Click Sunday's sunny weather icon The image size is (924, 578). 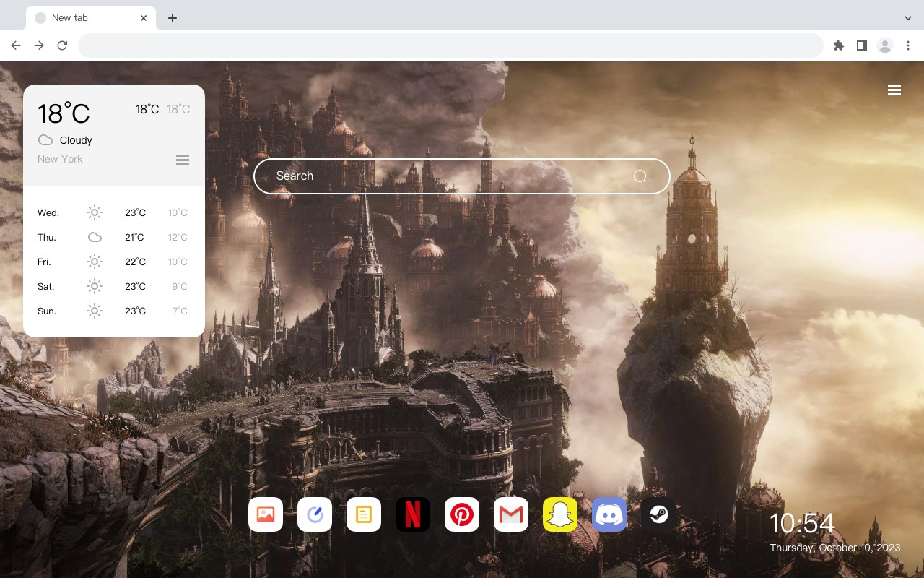pyautogui.click(x=95, y=311)
